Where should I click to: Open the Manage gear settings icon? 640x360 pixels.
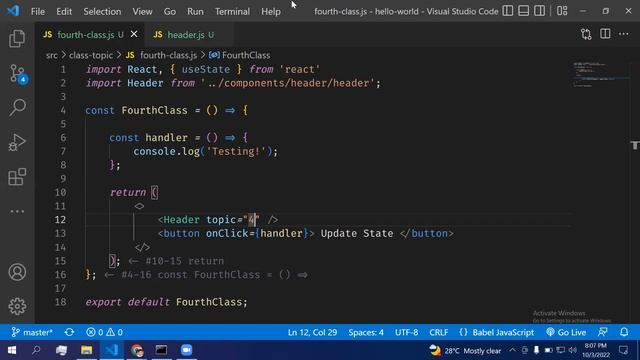click(x=17, y=306)
